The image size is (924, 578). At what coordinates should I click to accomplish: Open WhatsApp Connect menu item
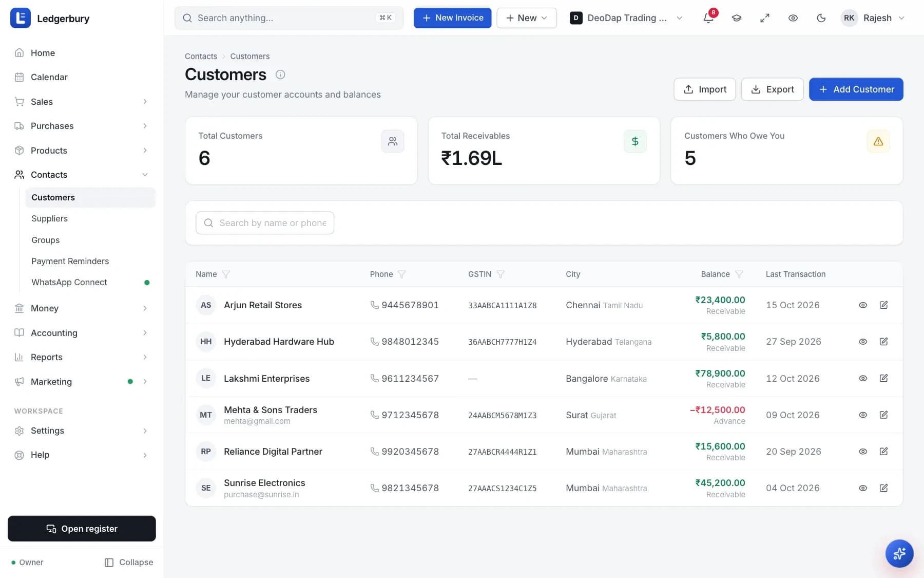(90, 282)
